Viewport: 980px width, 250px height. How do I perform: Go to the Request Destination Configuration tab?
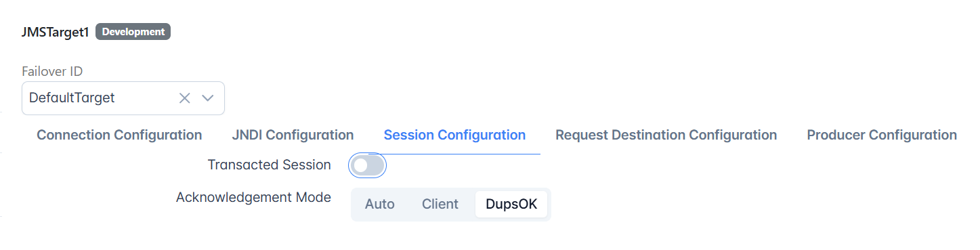(x=666, y=135)
